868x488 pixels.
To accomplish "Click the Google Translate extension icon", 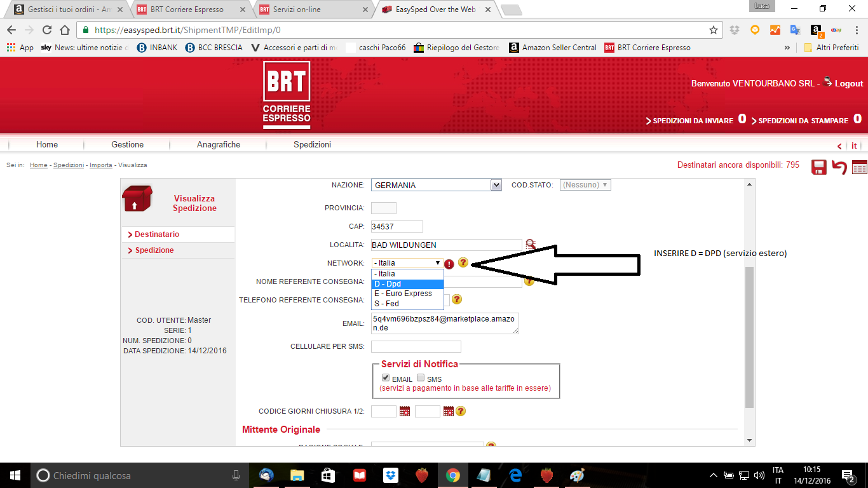I will coord(796,30).
